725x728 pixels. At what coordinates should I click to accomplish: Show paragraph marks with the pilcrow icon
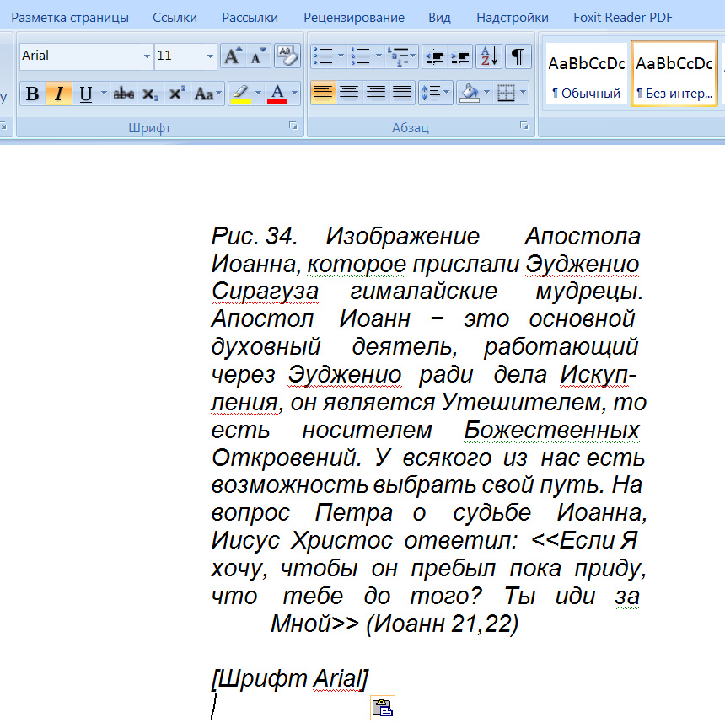(518, 56)
